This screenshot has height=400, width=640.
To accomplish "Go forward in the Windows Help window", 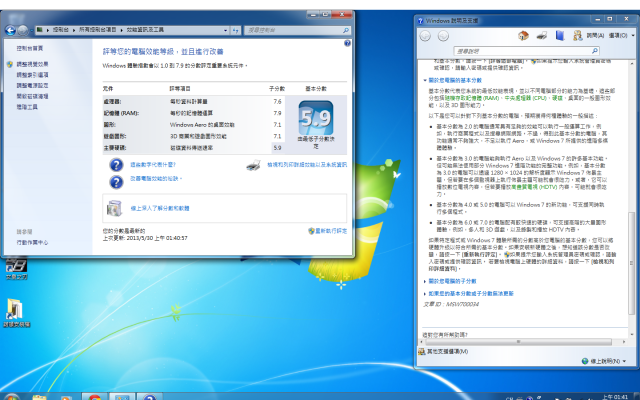I will click(x=443, y=36).
